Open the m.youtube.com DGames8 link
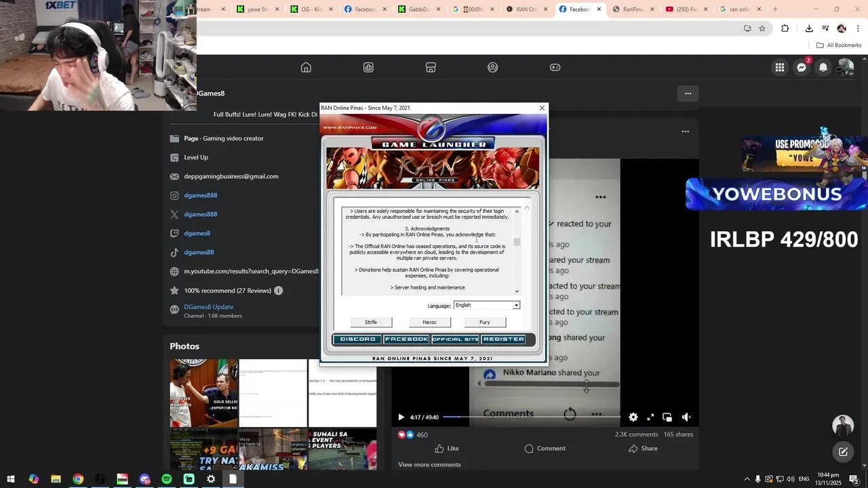The image size is (868, 488). (251, 271)
